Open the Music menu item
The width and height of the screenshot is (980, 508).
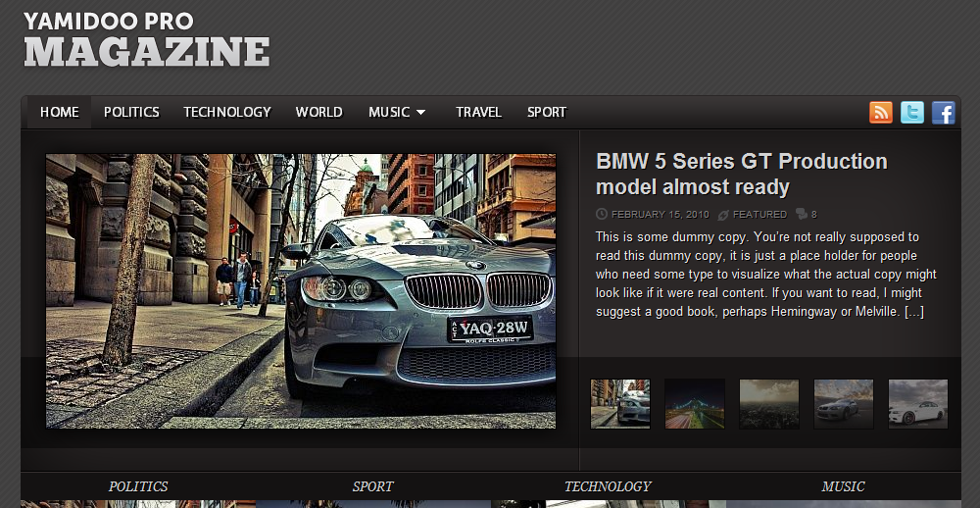point(389,112)
